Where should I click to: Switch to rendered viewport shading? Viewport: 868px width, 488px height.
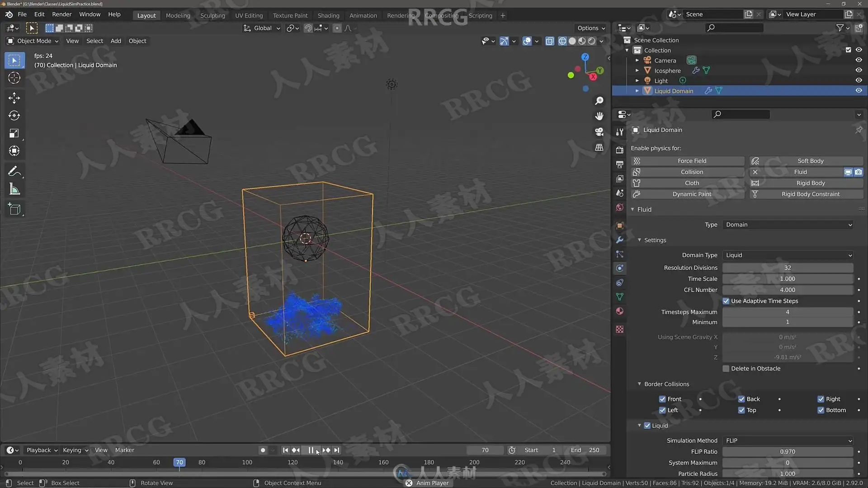591,41
